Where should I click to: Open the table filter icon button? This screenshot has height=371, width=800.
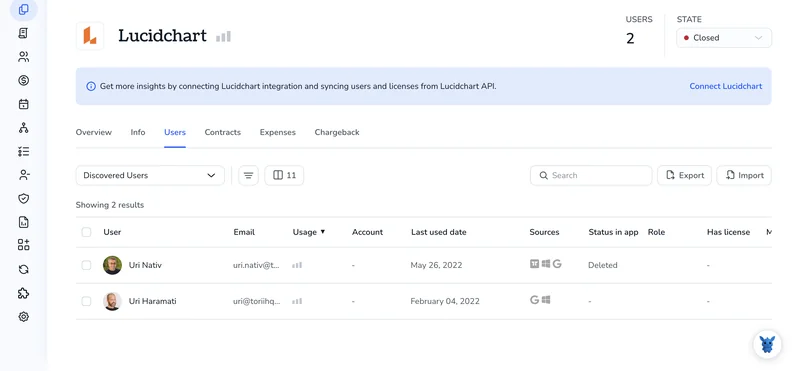pos(248,175)
